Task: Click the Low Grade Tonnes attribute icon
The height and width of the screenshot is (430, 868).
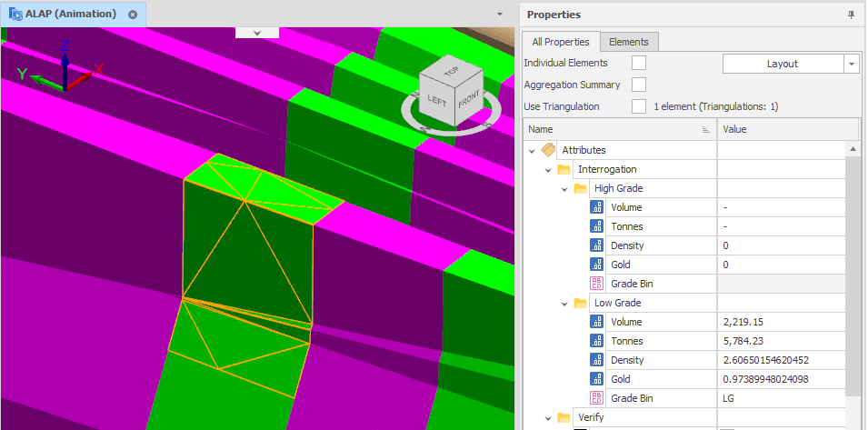Action: 597,341
